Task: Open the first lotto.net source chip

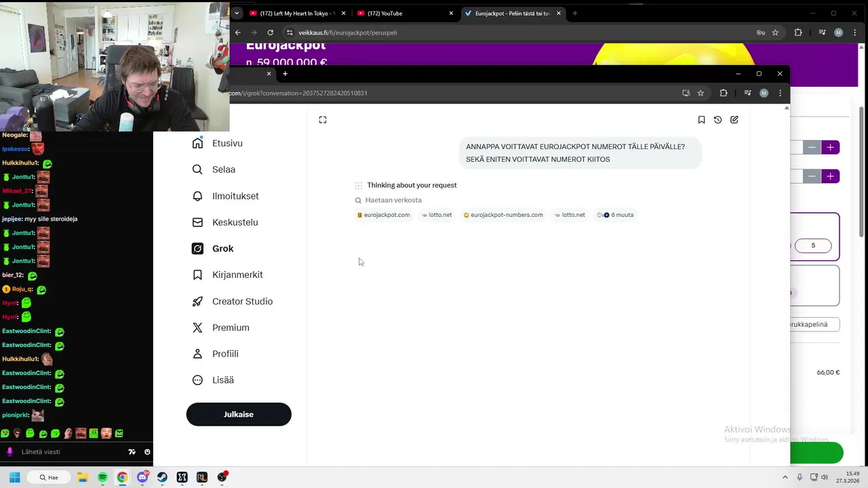Action: click(436, 215)
